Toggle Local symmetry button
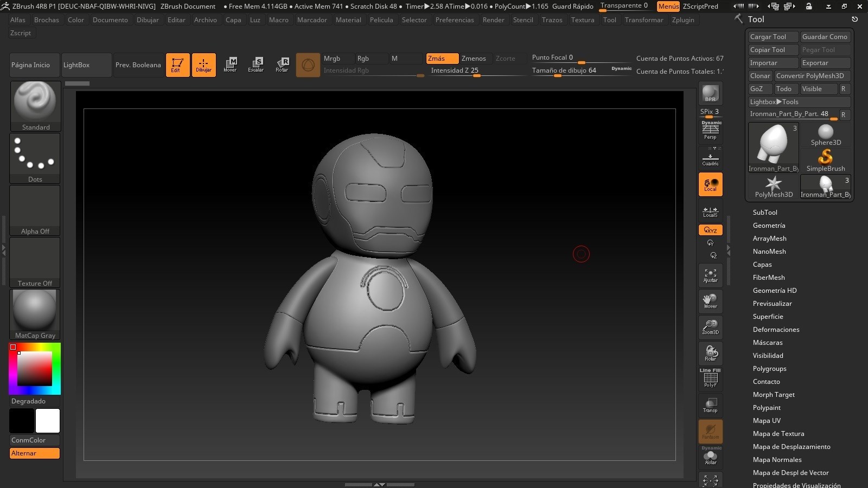Image resolution: width=868 pixels, height=488 pixels. [x=710, y=184]
